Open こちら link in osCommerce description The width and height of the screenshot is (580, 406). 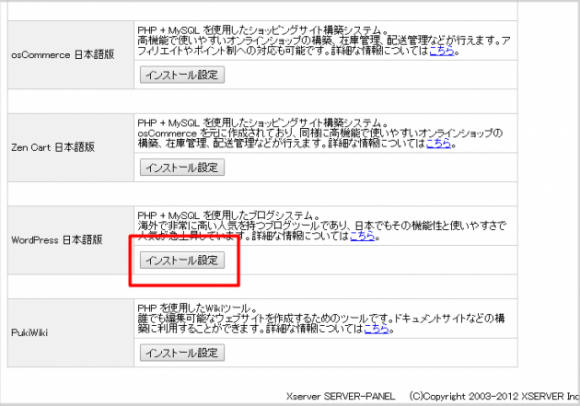[442, 51]
